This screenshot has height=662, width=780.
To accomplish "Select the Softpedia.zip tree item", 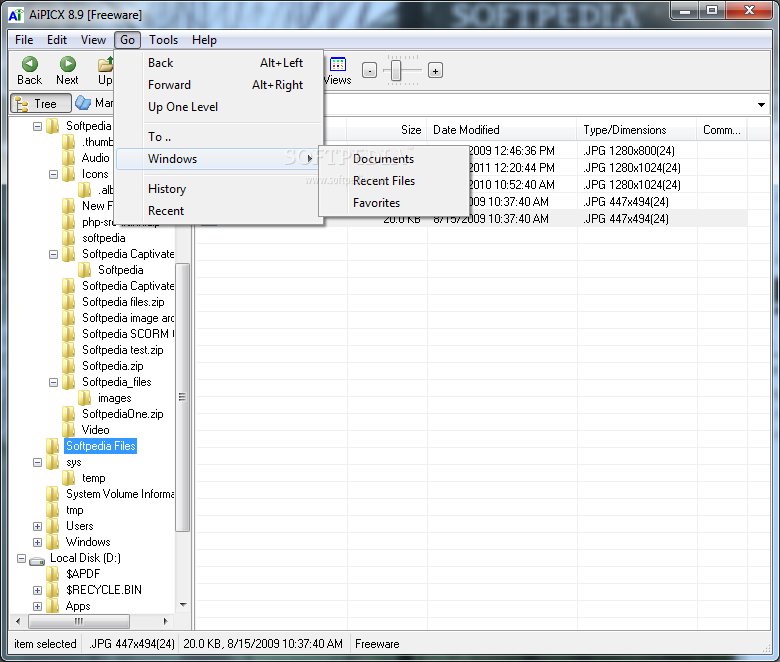I will point(112,366).
